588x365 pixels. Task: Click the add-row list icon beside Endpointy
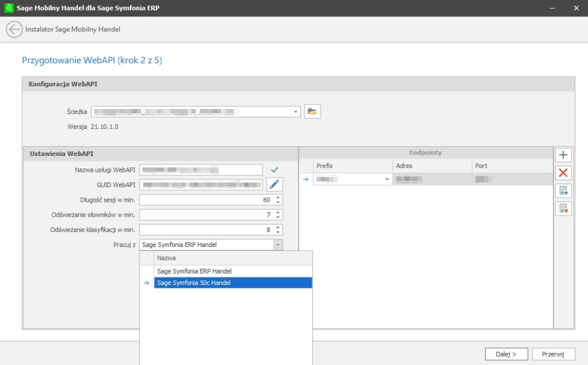pos(563,191)
